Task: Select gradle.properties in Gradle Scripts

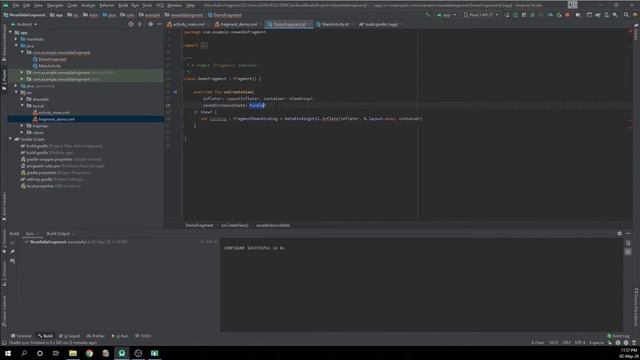Action: (x=56, y=173)
